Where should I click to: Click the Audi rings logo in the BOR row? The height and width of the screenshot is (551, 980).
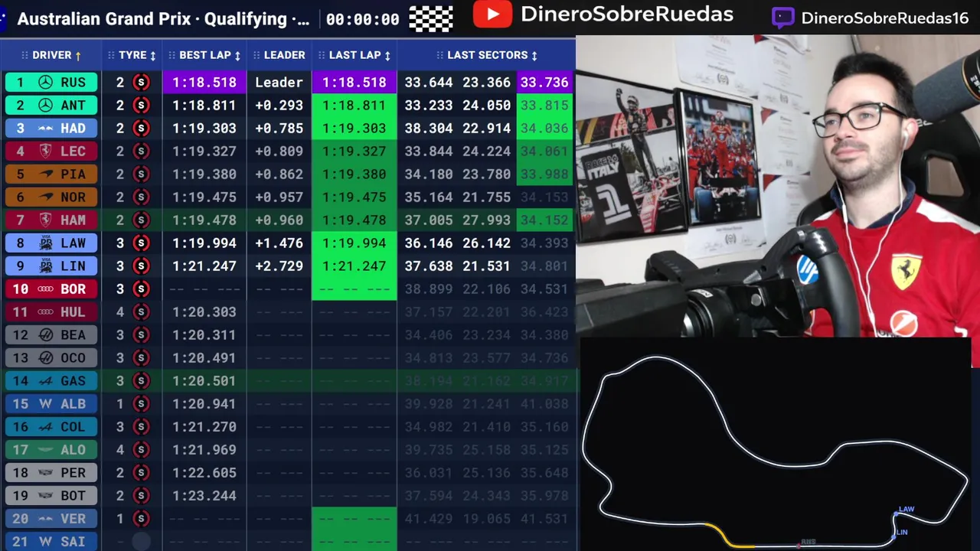[x=45, y=289]
